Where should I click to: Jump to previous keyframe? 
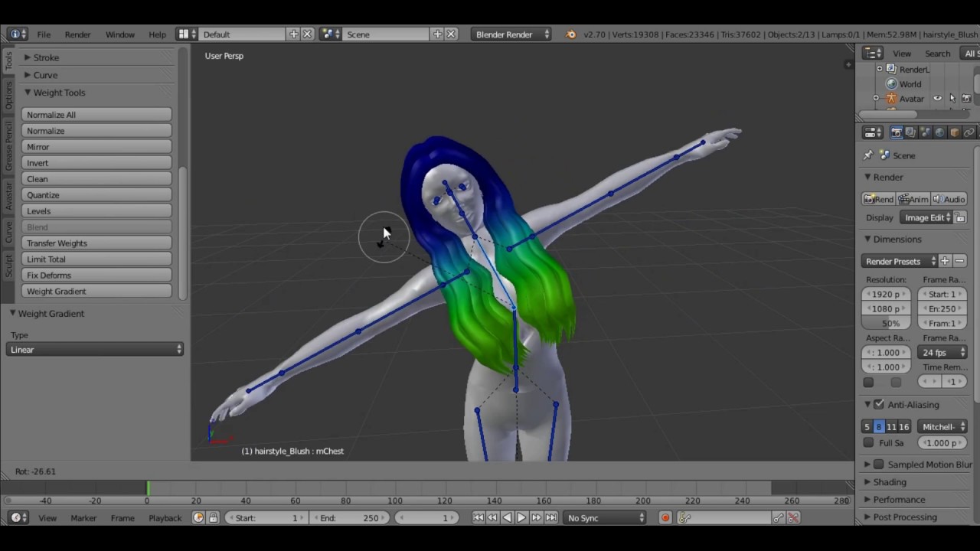[492, 518]
